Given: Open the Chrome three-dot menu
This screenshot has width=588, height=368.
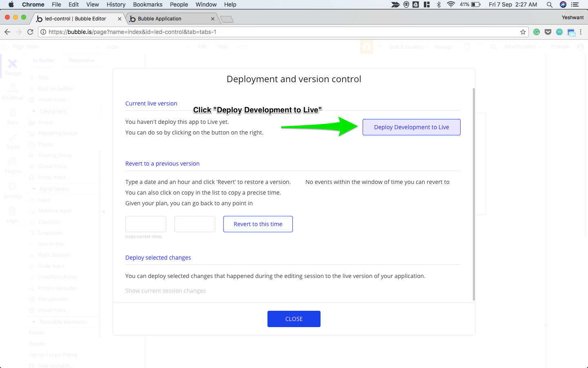Looking at the screenshot, I should [x=581, y=32].
